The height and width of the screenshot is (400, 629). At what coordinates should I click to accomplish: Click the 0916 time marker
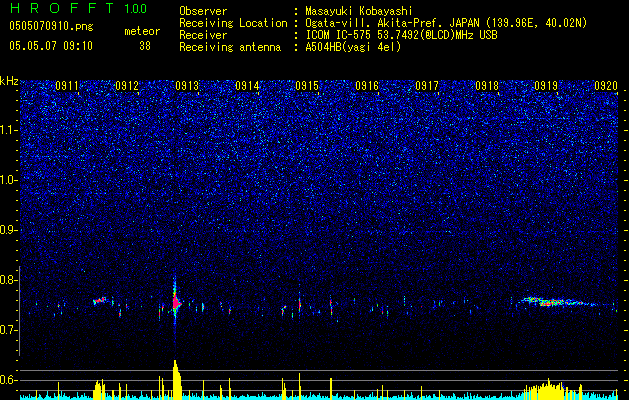pyautogui.click(x=367, y=85)
